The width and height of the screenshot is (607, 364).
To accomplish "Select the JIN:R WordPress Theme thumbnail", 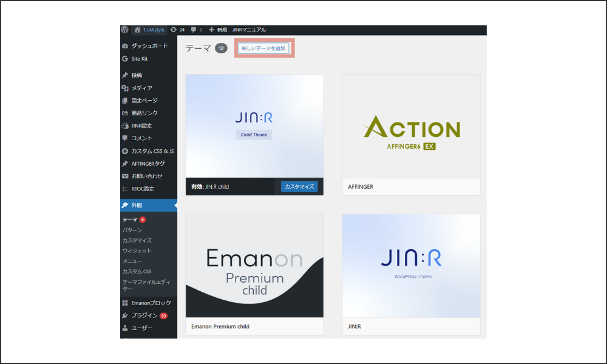I will 411,266.
